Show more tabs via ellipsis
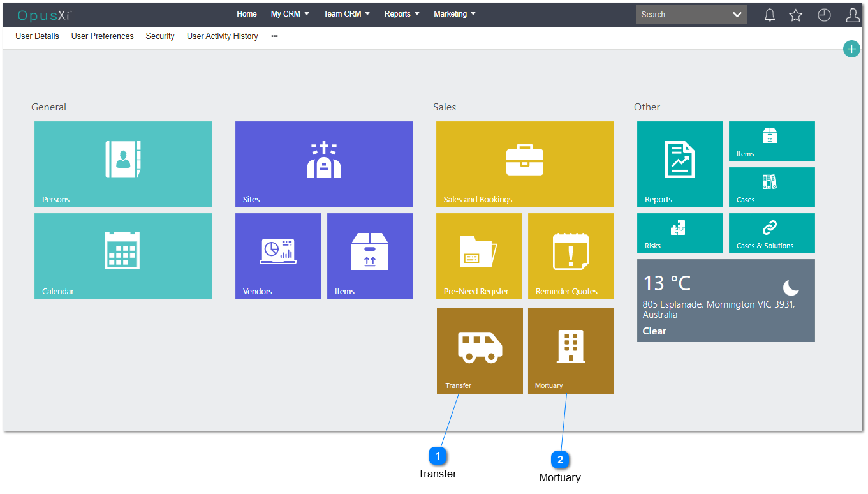This screenshot has height=494, width=868. (274, 36)
